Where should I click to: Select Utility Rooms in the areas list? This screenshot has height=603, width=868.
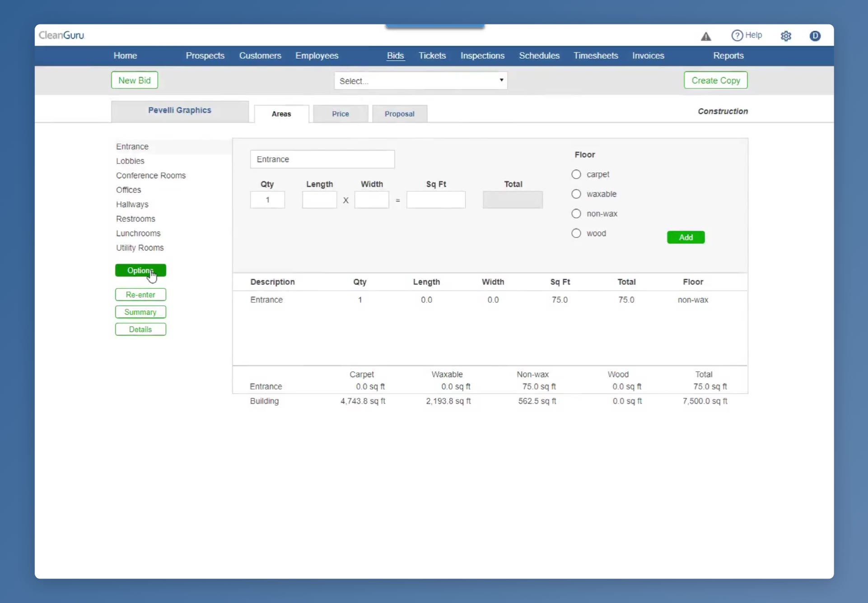tap(140, 248)
